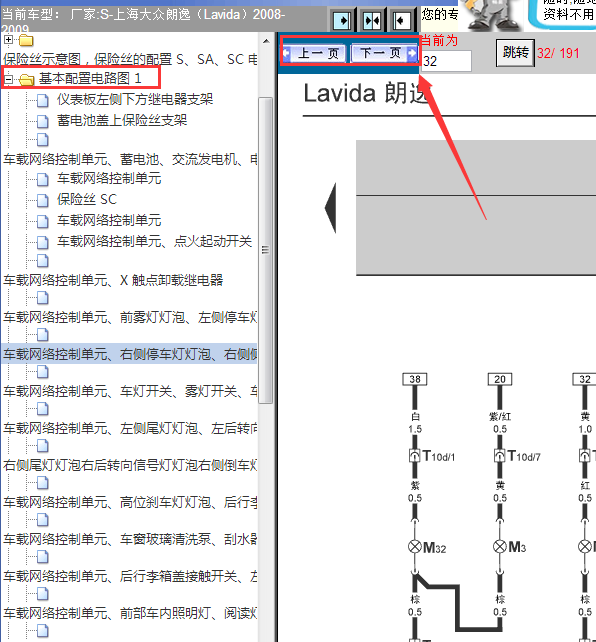Select 保险丝示意图 保险丝的配置 entry

click(x=130, y=59)
